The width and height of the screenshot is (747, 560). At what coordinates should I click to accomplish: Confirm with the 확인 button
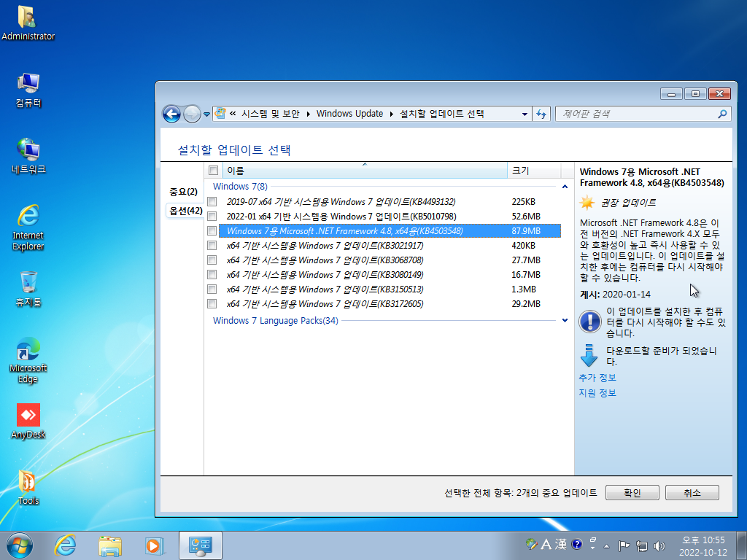[632, 493]
